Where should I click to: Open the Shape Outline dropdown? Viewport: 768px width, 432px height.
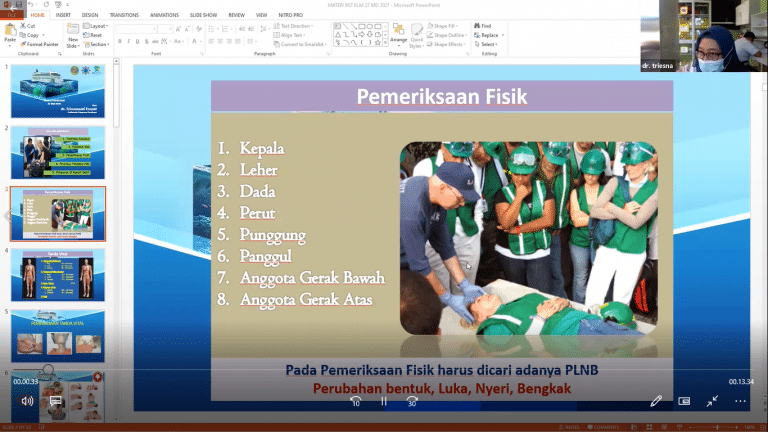pos(447,35)
